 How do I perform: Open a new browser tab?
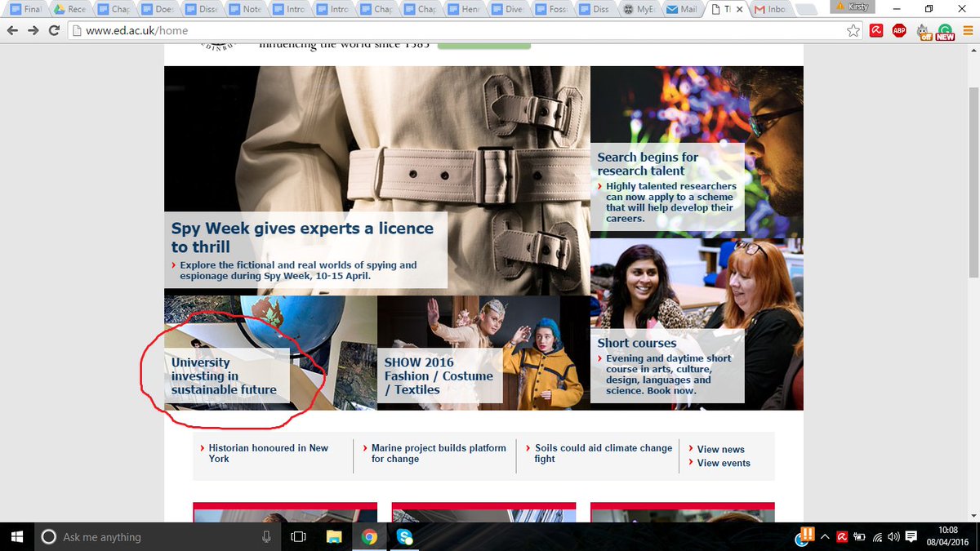806,10
